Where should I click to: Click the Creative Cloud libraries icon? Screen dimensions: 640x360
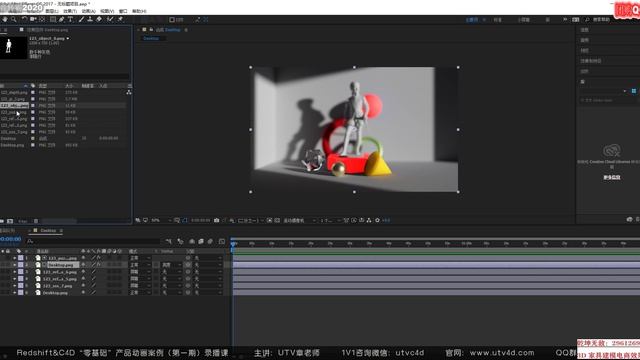[x=611, y=151]
